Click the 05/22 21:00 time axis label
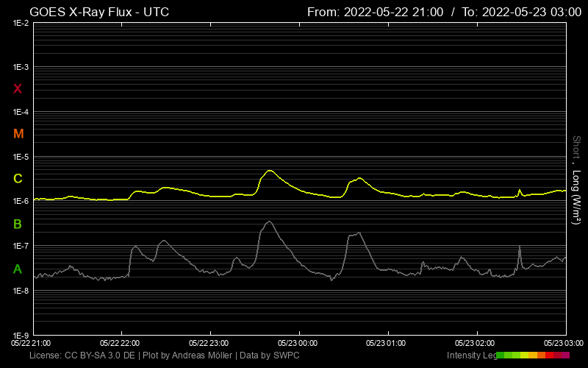 point(31,343)
